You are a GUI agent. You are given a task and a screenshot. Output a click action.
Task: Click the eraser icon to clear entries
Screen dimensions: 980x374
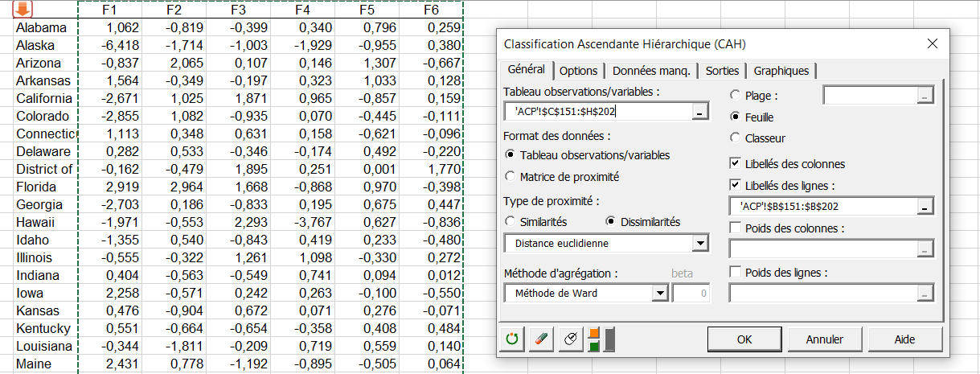[540, 339]
